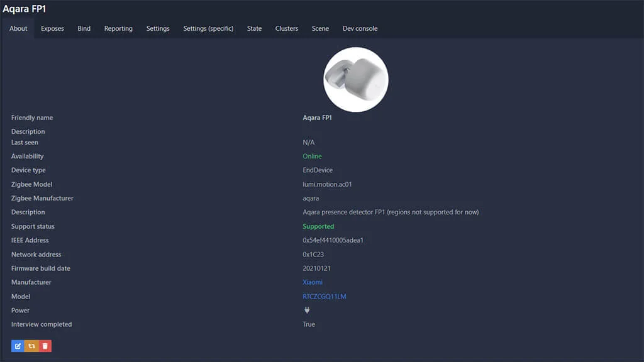Open the RTCZCGQ11LM model link
Viewport: 644px width, 362px height.
coord(325,297)
